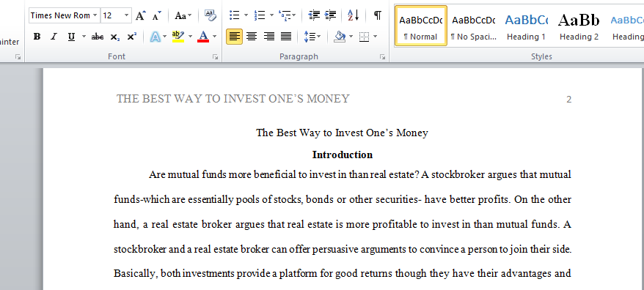Screen dimensions: 644x290
Task: Toggle Subscript formatting
Action: (x=115, y=37)
